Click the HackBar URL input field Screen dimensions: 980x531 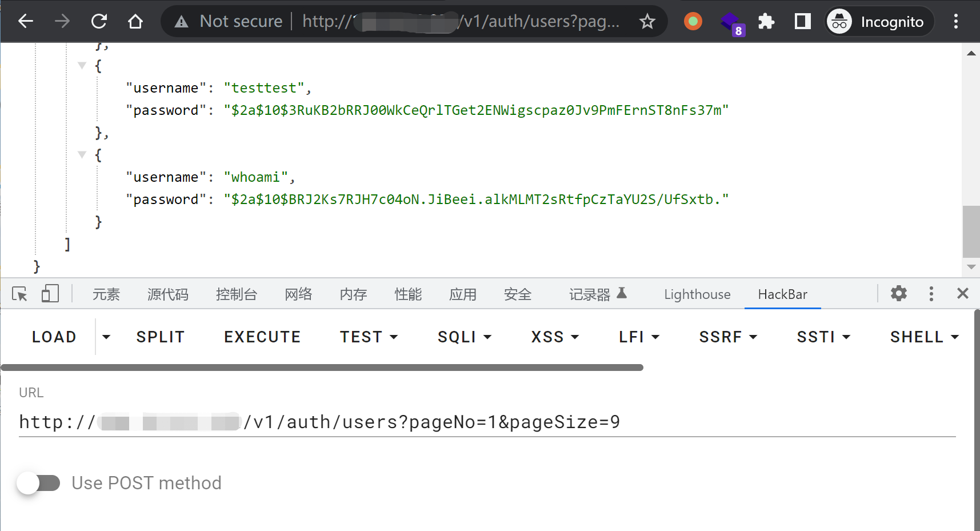tap(486, 422)
